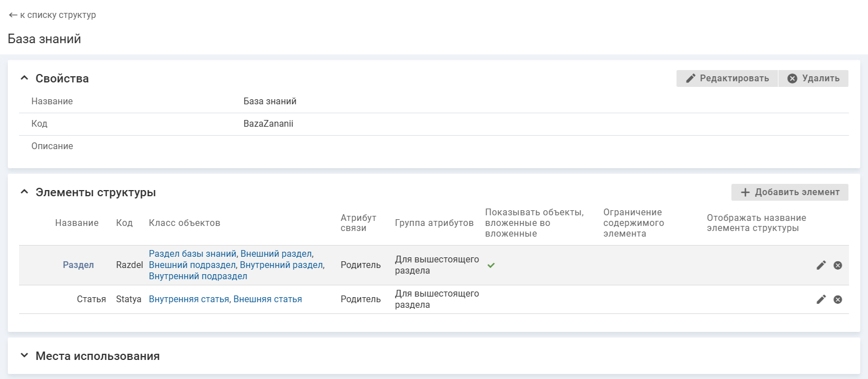Open the Внутренняя статья class link
Screen dimensions: 868x379
189,299
